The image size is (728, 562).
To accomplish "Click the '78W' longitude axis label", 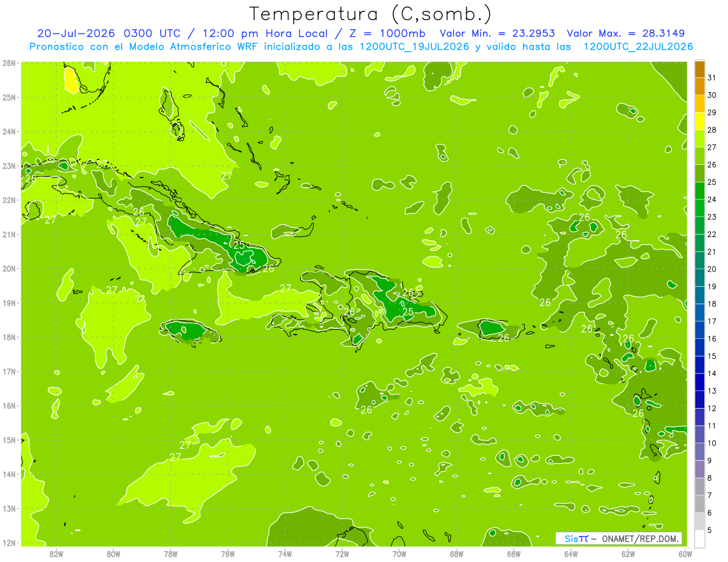I will click(170, 554).
